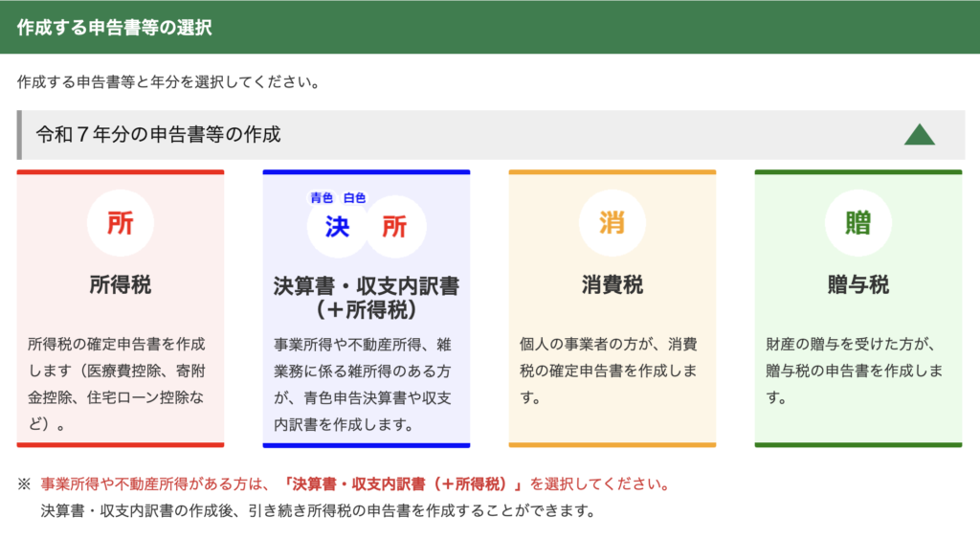Click the 個人の事業者の方が description text

pyautogui.click(x=612, y=370)
